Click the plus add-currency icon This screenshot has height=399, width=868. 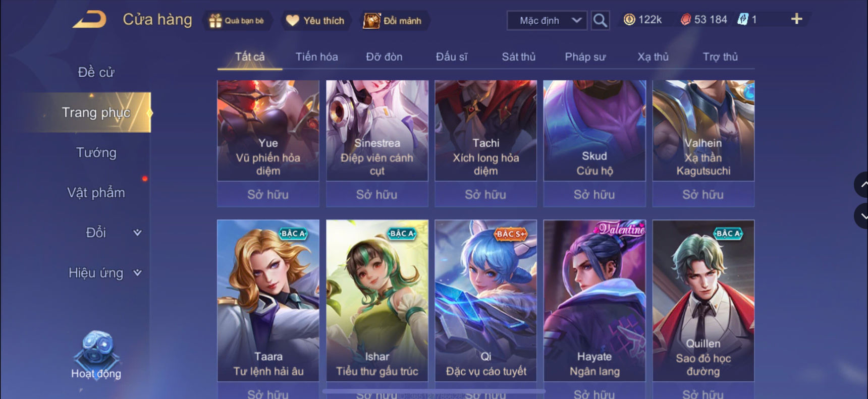[796, 19]
